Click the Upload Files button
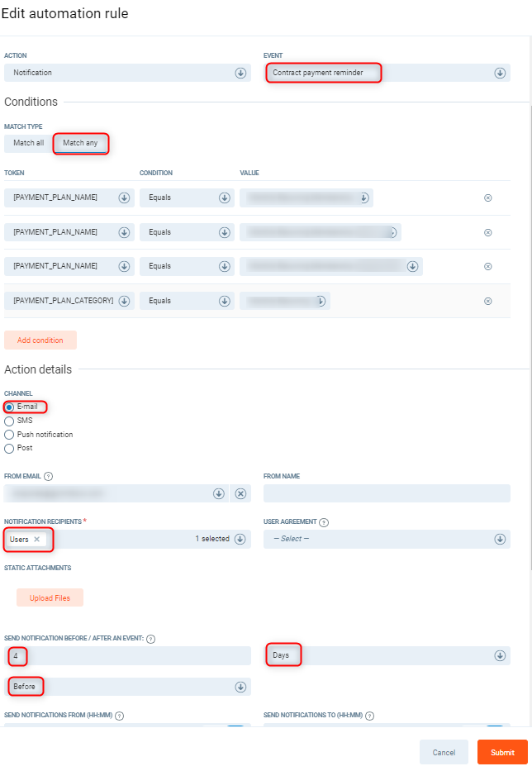 [x=50, y=597]
